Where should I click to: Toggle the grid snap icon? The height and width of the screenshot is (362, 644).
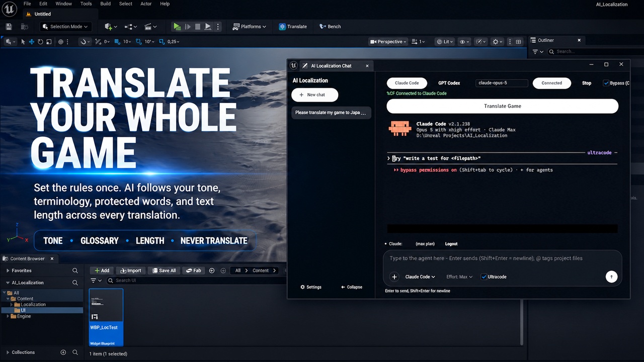coord(117,42)
